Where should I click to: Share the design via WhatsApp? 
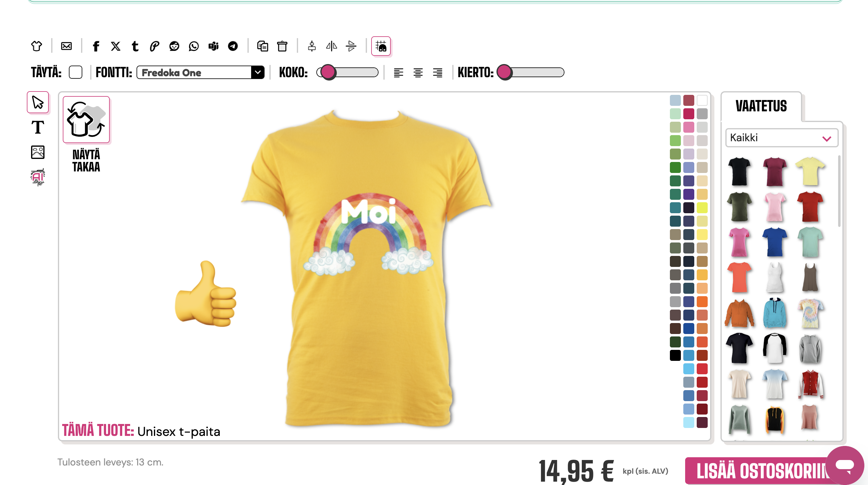194,46
